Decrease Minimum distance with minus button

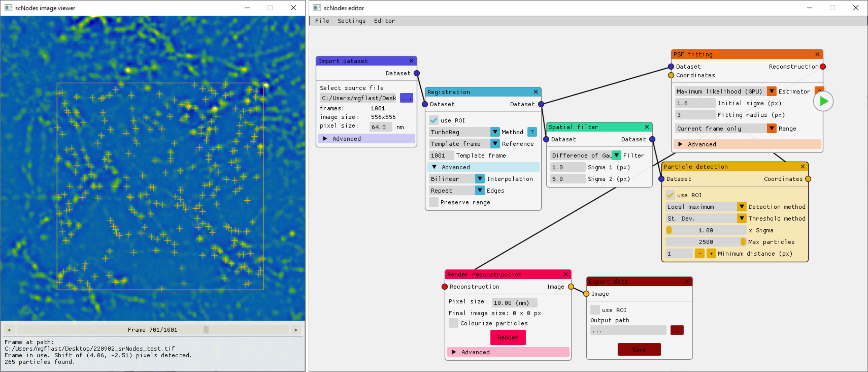699,254
